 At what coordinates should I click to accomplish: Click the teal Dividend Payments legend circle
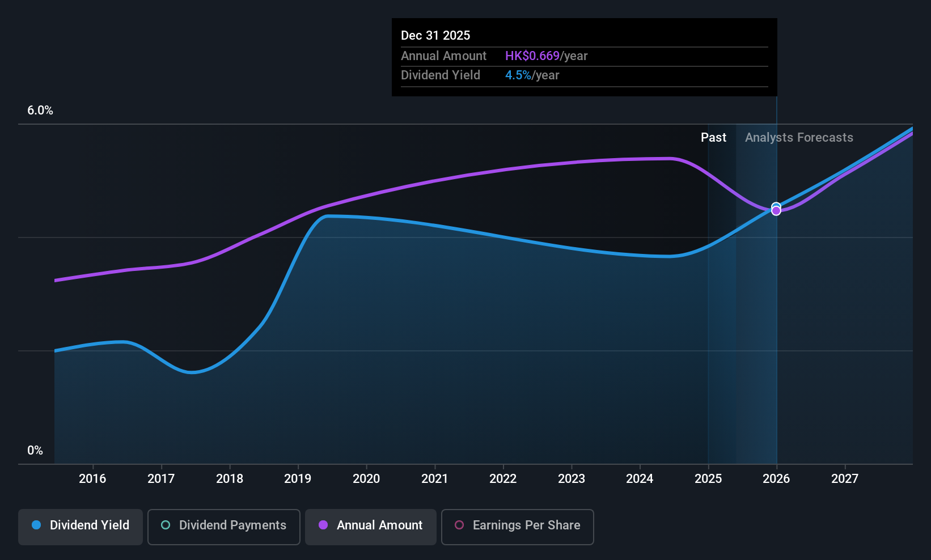coord(166,525)
